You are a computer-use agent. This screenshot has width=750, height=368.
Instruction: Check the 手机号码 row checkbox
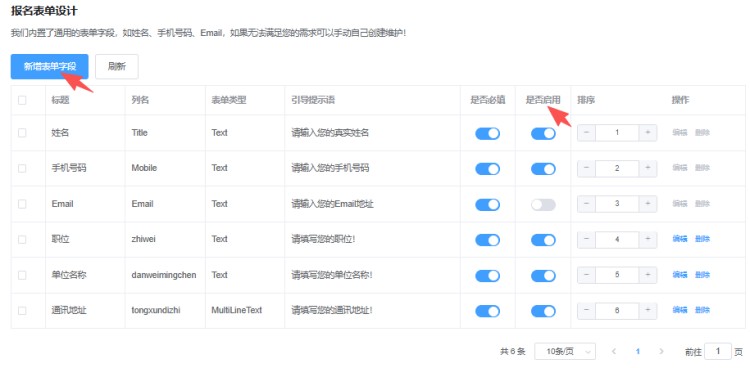pyautogui.click(x=22, y=168)
